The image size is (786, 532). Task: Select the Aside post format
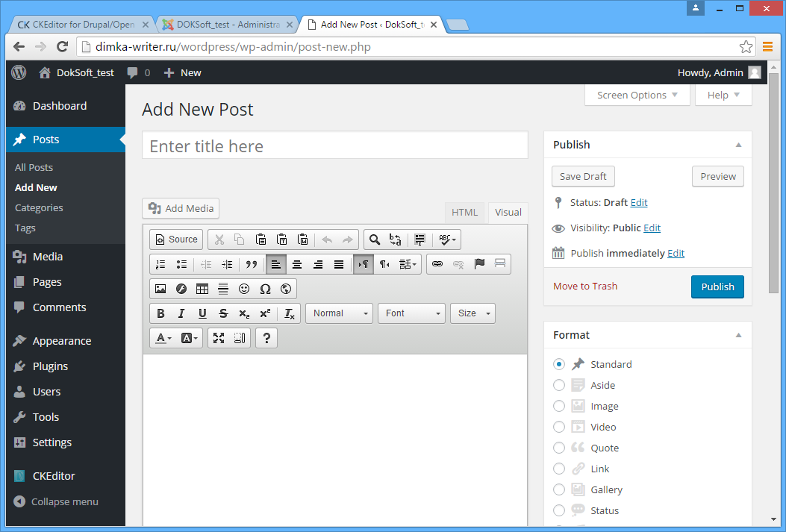559,385
